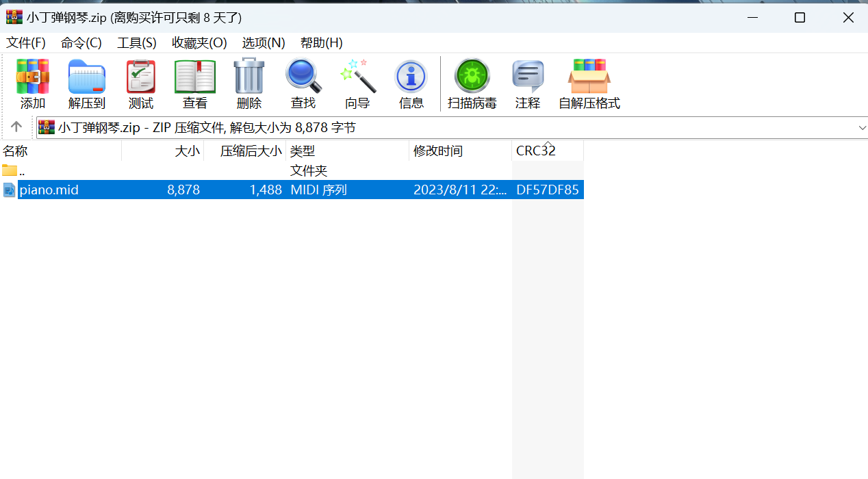The image size is (868, 479).
Task: Click the 查找 (Find) magnifier icon
Action: [303, 77]
